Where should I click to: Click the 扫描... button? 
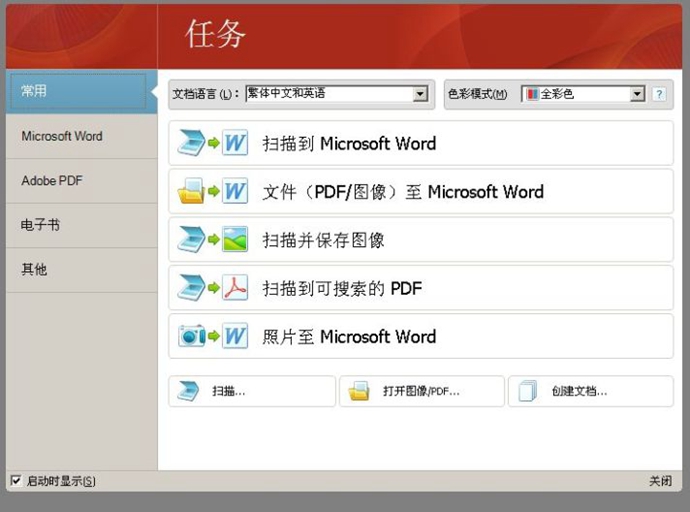tap(252, 391)
